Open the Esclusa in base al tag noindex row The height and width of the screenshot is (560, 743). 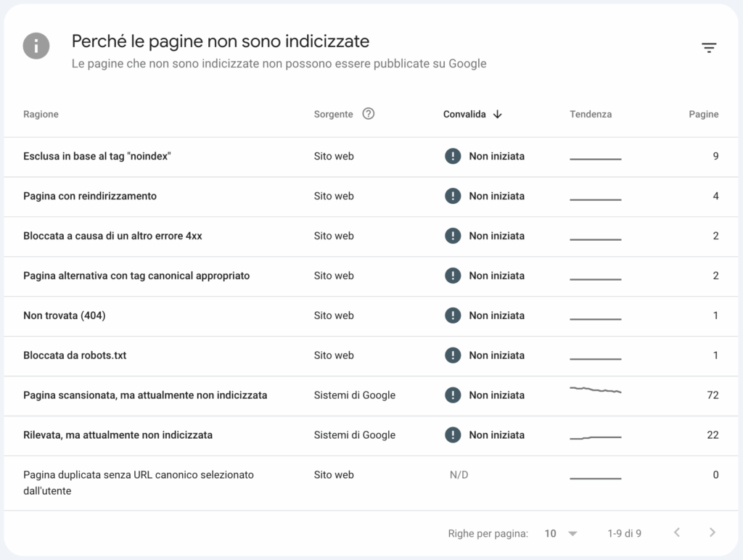[96, 155]
